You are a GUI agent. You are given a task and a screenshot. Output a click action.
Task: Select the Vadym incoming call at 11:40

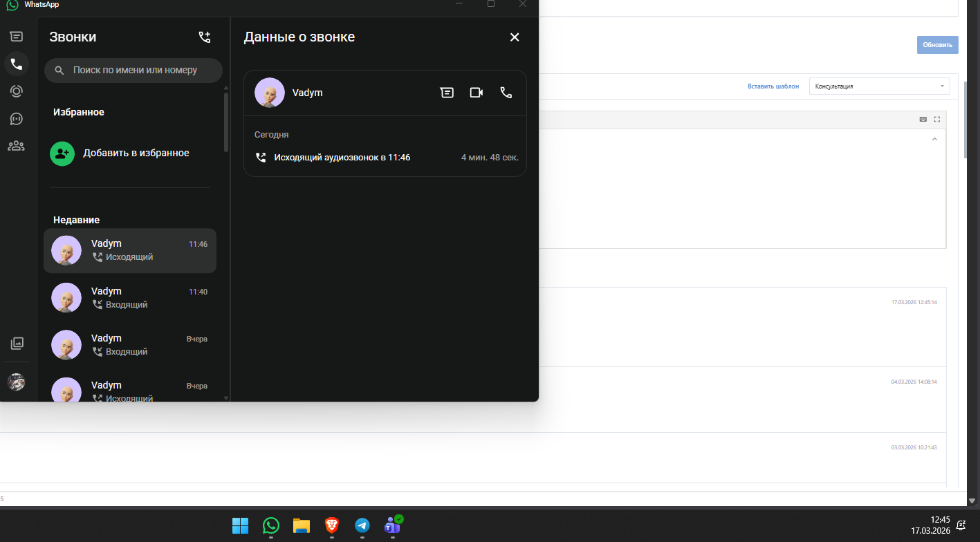(x=130, y=298)
